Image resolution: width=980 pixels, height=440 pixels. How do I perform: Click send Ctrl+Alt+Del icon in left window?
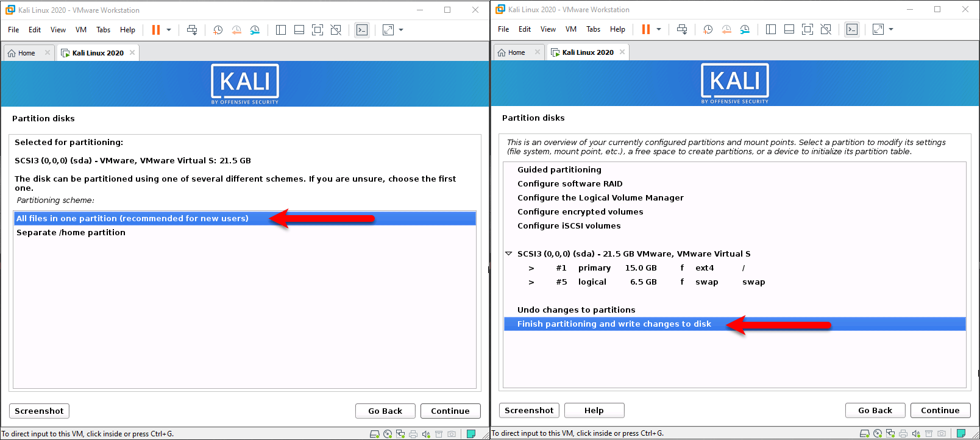click(x=192, y=30)
